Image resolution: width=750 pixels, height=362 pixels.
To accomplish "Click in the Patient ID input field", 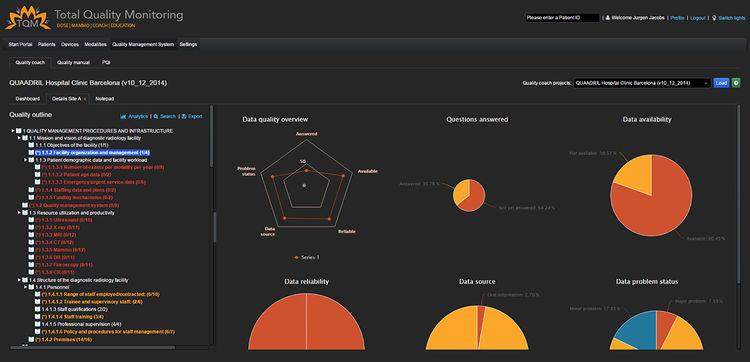I will [562, 18].
